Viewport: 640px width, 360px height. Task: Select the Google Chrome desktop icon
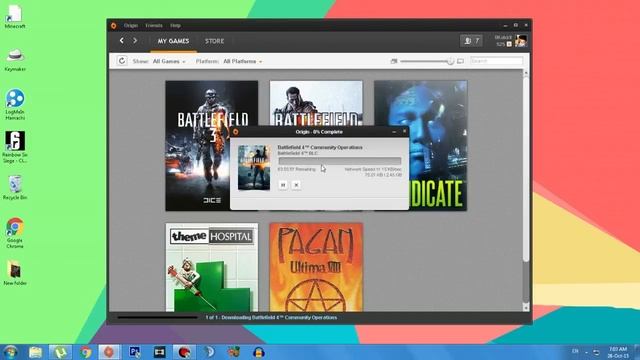tap(15, 233)
